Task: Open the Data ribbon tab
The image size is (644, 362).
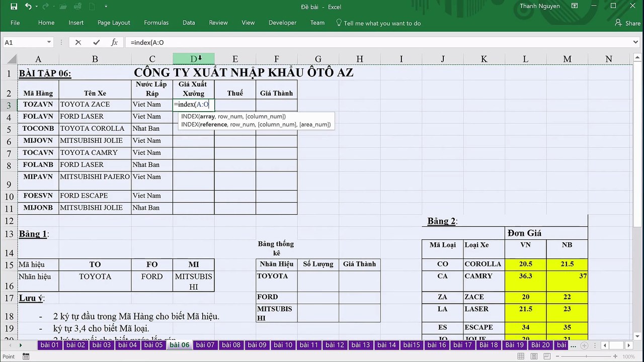Action: click(189, 23)
